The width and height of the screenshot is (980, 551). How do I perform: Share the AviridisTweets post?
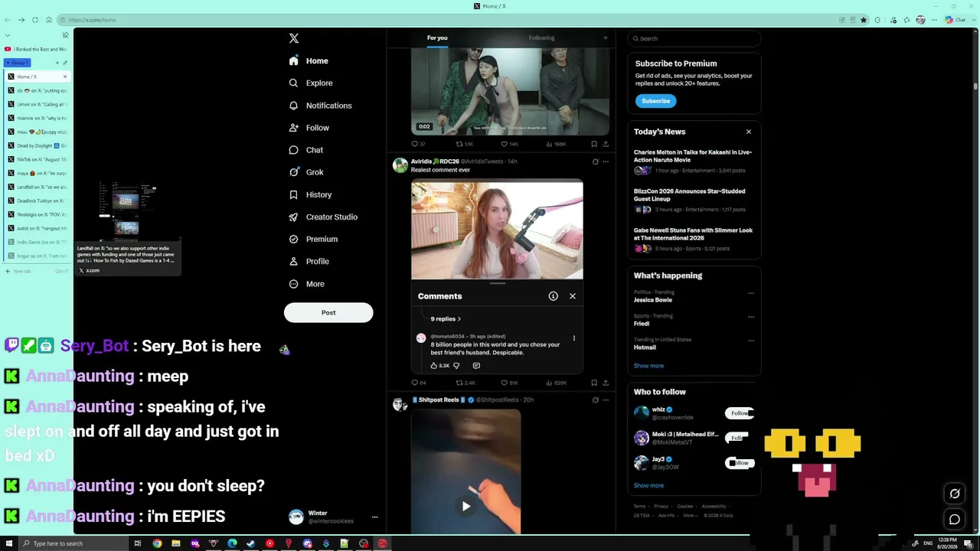pyautogui.click(x=605, y=383)
